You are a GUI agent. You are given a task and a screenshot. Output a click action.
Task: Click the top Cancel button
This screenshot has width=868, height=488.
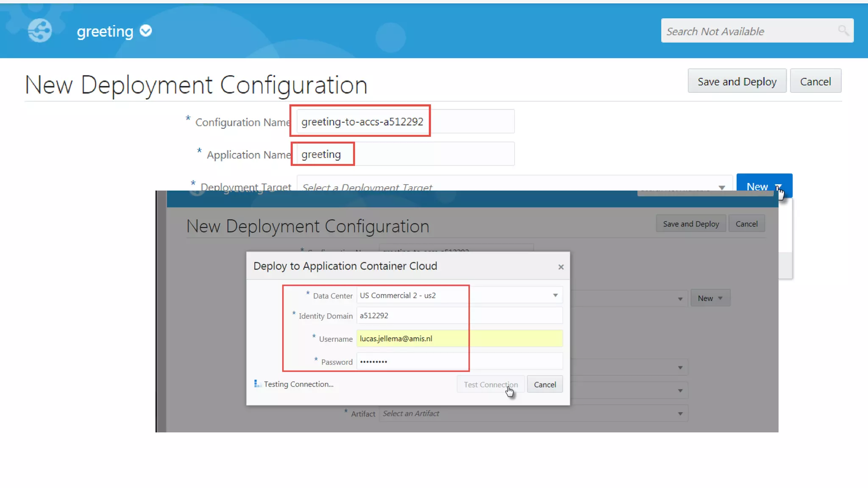pos(815,81)
